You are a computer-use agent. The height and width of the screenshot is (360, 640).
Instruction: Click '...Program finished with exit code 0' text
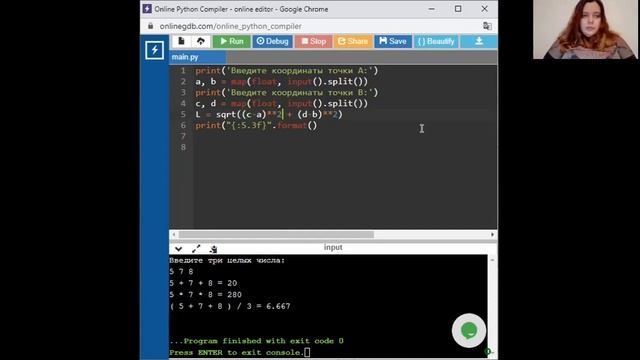tap(256, 341)
